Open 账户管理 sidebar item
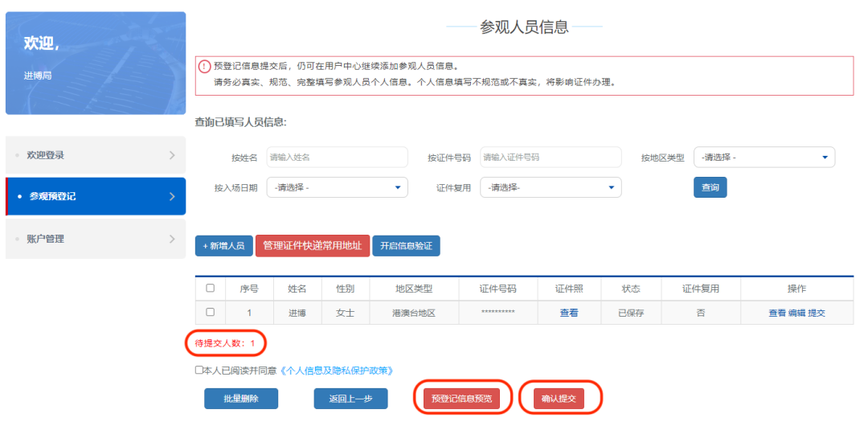 point(95,239)
